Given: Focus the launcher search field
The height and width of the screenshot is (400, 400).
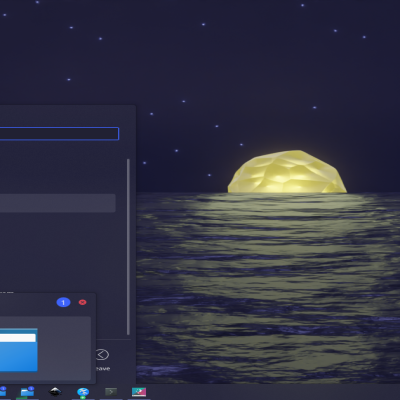Looking at the screenshot, I should pyautogui.click(x=59, y=134).
